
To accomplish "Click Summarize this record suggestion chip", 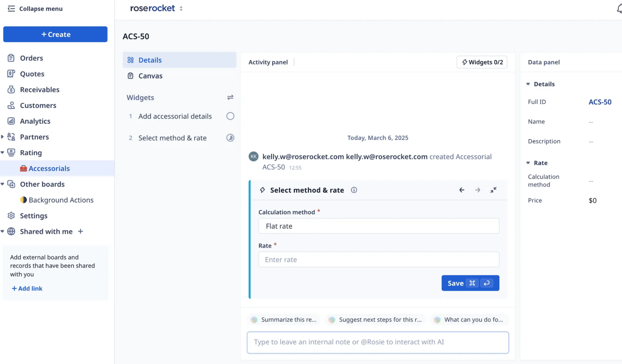I will (284, 320).
